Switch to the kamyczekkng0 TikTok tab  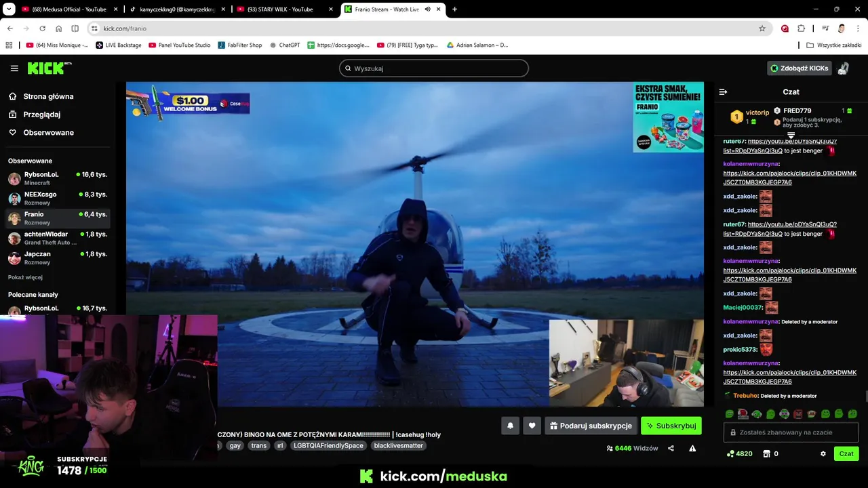click(x=177, y=9)
